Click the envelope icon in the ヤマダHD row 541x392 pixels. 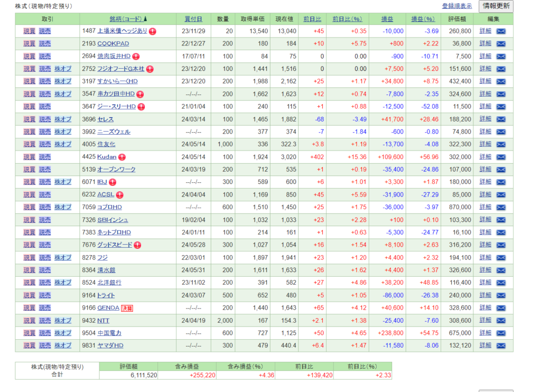(x=501, y=346)
